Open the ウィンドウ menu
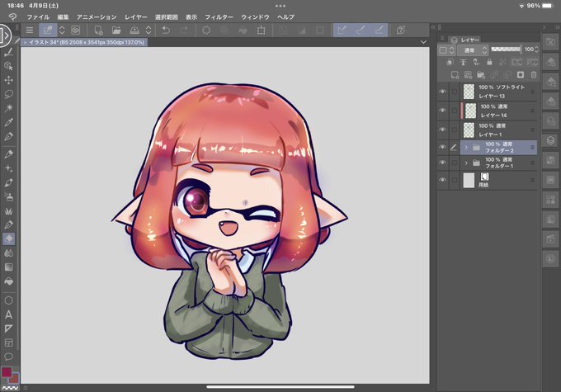 pos(255,17)
